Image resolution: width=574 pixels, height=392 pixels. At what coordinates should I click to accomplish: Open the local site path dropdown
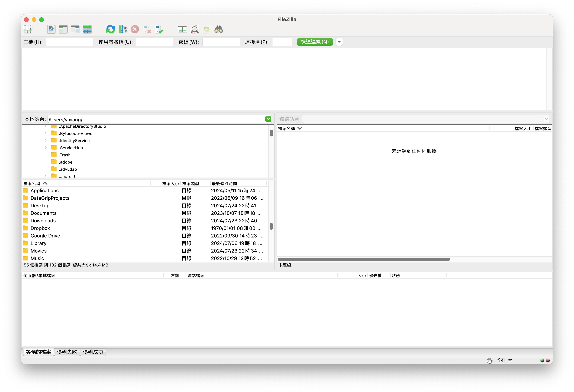pos(268,119)
